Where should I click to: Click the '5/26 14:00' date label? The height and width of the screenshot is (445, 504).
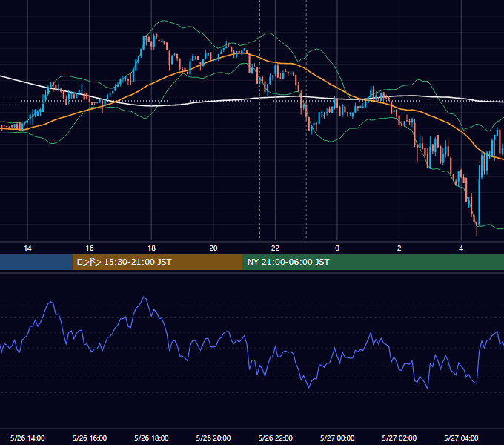point(27,438)
